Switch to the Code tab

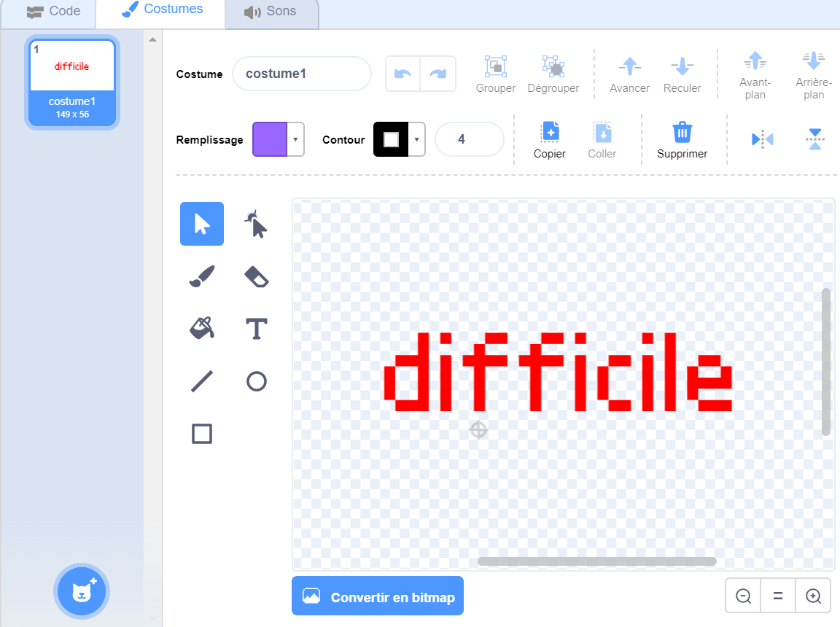[54, 12]
